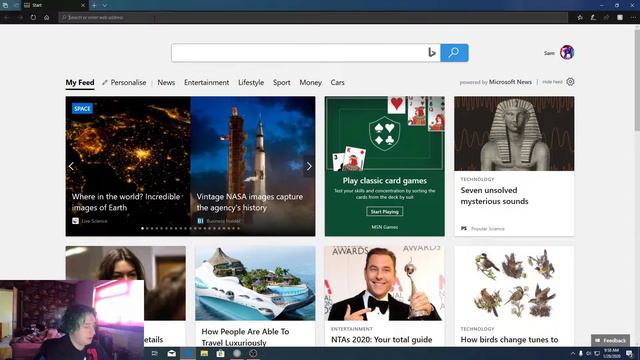Open How birds change tunes article
Image resolution: width=640 pixels, height=360 pixels.
(509, 340)
